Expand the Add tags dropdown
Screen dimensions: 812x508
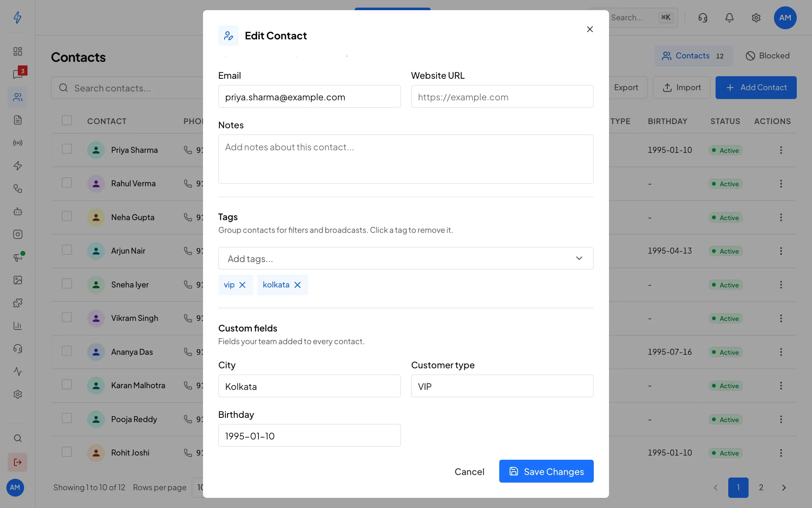[406, 258]
